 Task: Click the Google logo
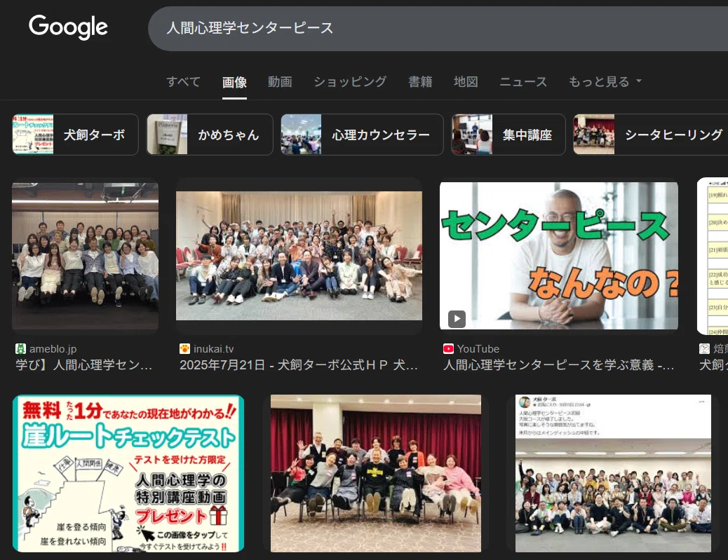[x=68, y=27]
